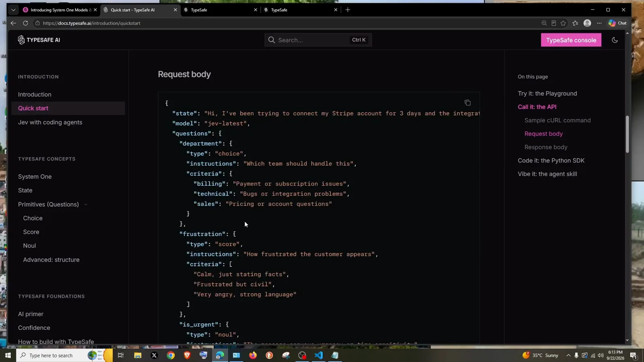Viewport: 644px width, 362px height.
Task: Open the 35°C Sunny weather widget
Action: (541, 355)
